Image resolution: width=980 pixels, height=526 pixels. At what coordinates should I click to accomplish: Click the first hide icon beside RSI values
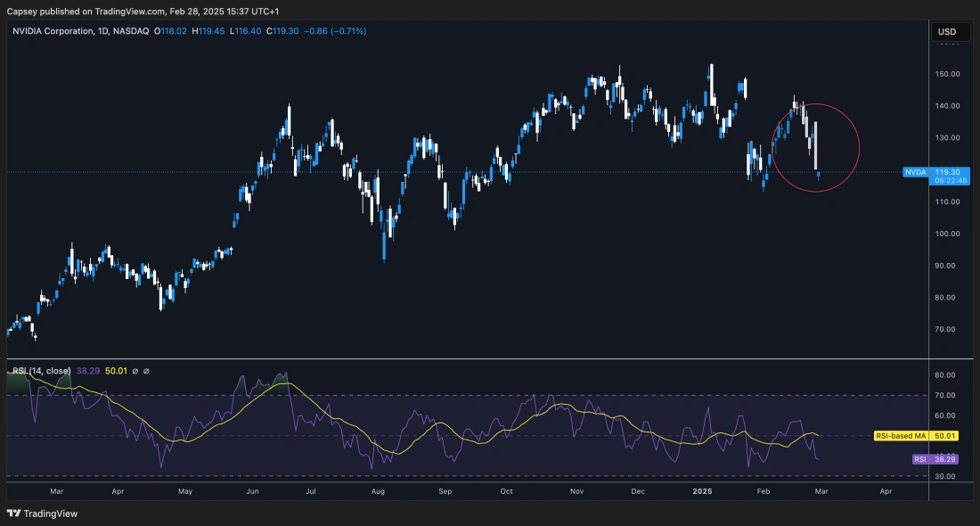tap(135, 370)
